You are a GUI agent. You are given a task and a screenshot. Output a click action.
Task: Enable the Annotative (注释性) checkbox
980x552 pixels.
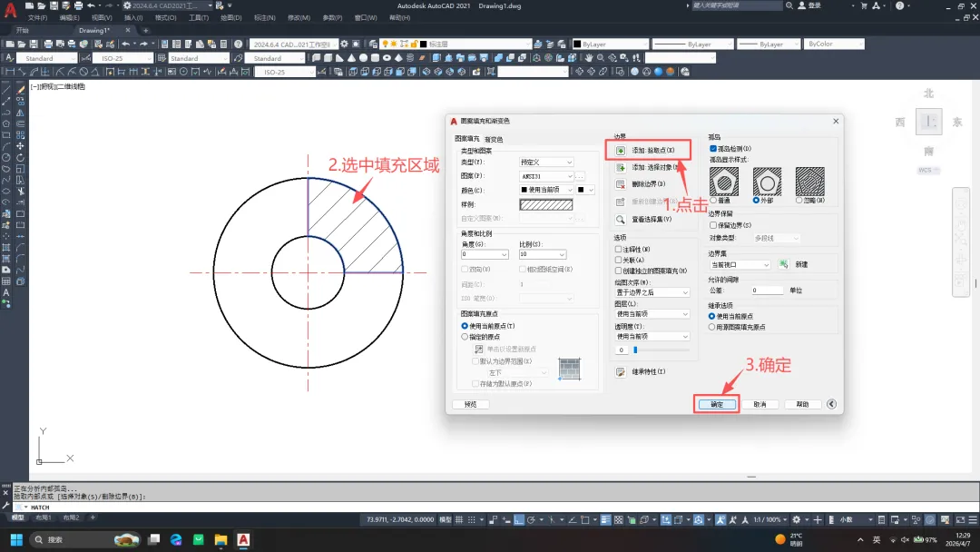(618, 250)
